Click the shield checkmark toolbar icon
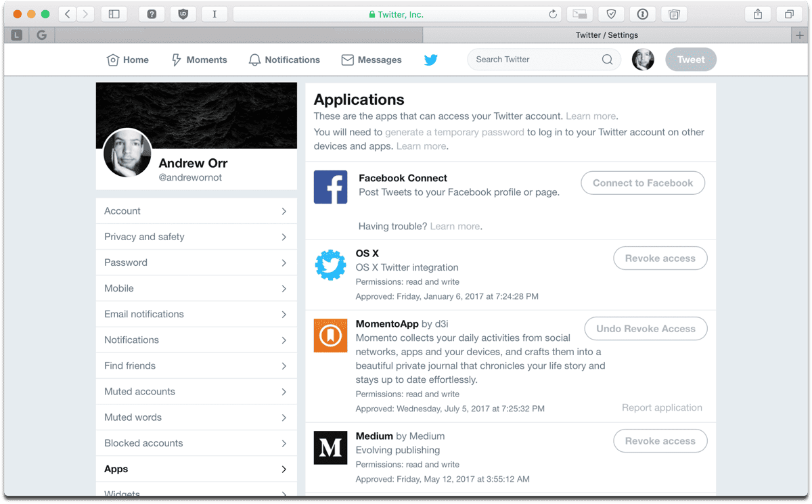Screen dimensions: 812x504 tap(611, 14)
